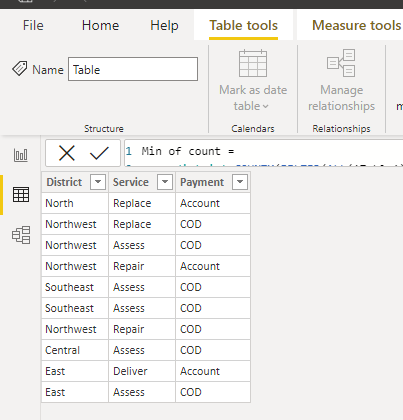Open the District column filter dropdown

[98, 182]
